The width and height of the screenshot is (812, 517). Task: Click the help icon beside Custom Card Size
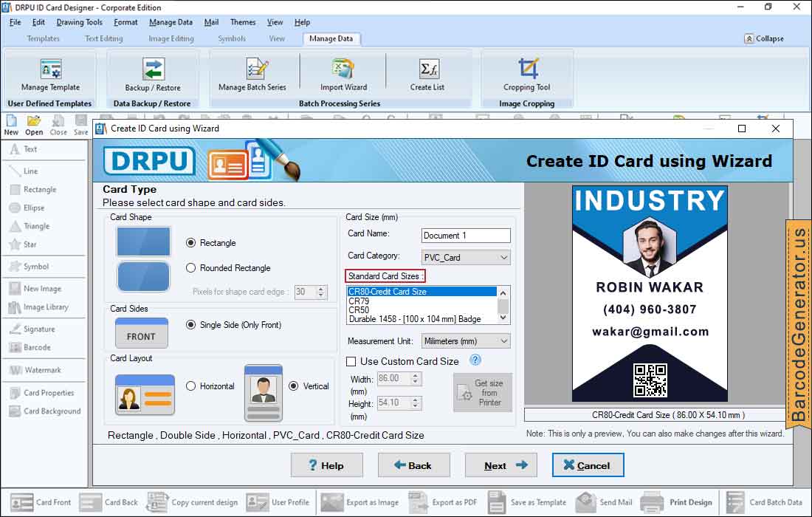[475, 360]
